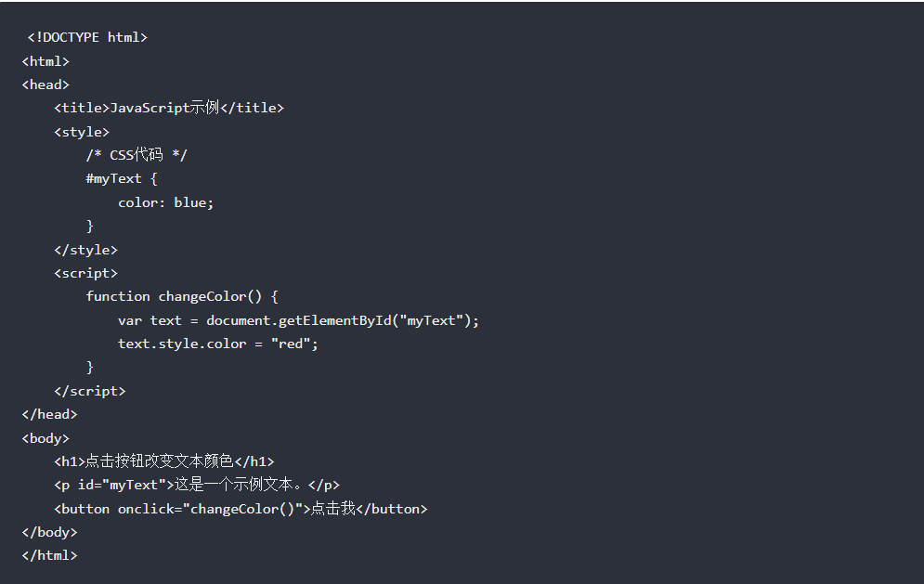Click the closing </html> tag
This screenshot has width=924, height=584.
(49, 555)
